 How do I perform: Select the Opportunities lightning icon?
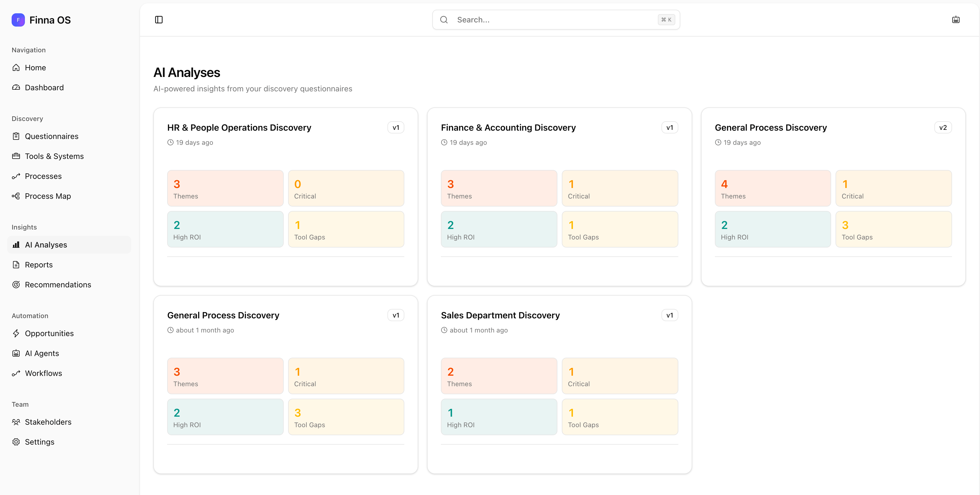point(16,333)
